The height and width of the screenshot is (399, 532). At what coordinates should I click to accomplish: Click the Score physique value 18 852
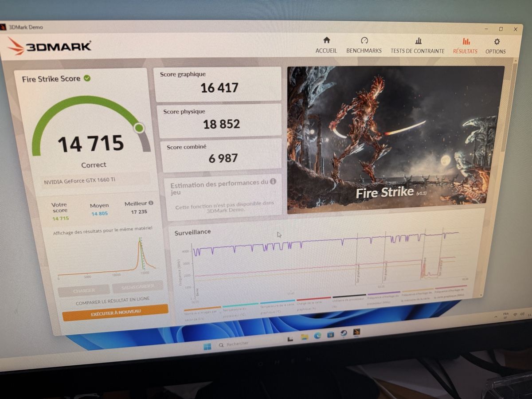click(x=221, y=124)
